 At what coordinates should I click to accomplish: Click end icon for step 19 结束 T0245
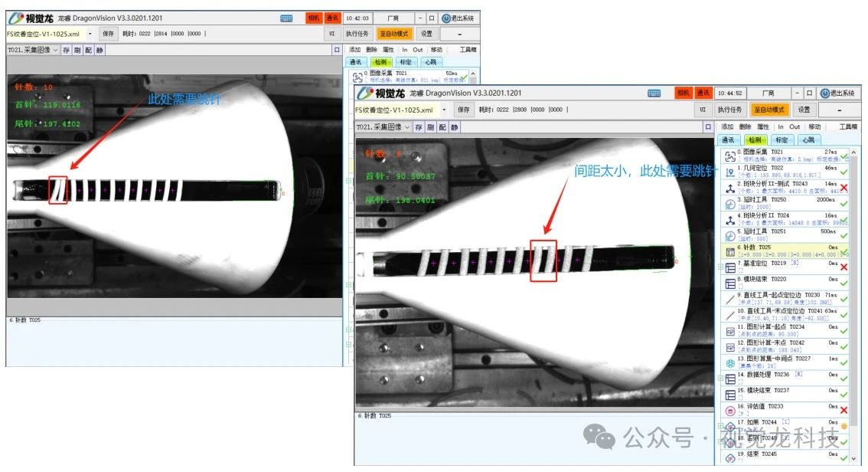(x=730, y=459)
